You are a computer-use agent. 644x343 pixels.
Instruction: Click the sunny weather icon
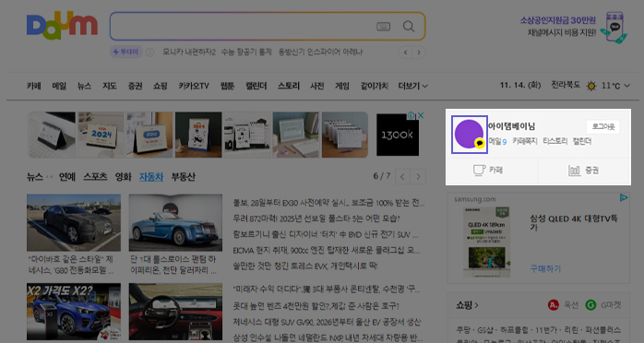(591, 86)
